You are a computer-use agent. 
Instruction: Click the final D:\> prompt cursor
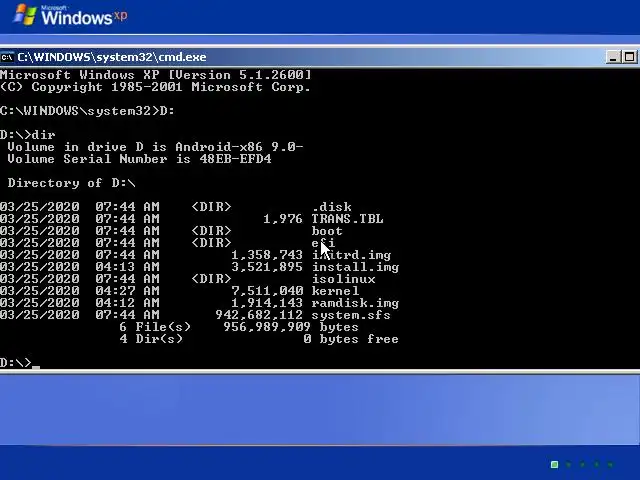coord(36,365)
